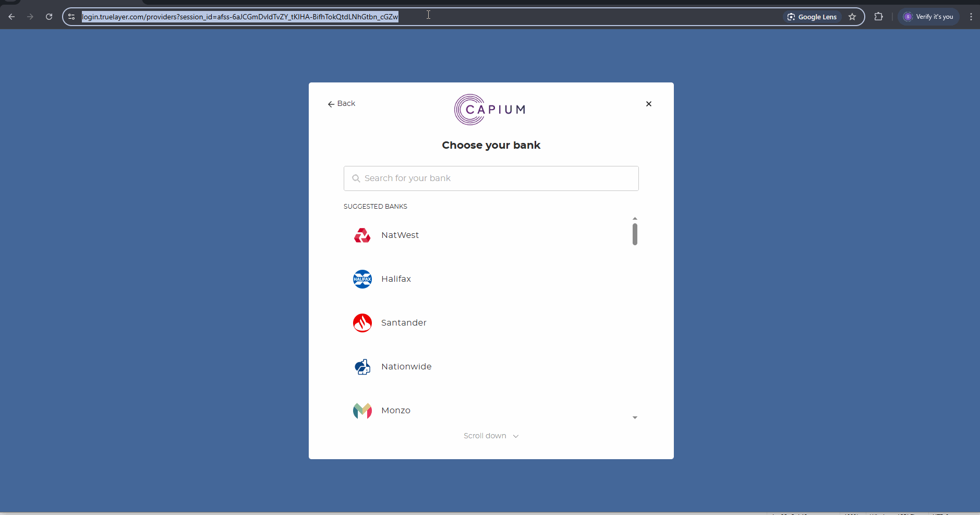The image size is (980, 515).
Task: Select Nationwide bank name
Action: pyautogui.click(x=406, y=367)
